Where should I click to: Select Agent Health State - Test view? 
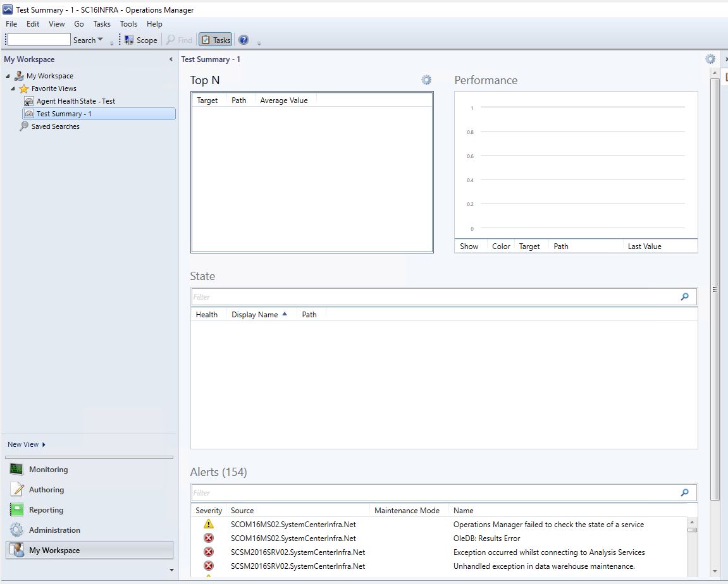(x=76, y=101)
